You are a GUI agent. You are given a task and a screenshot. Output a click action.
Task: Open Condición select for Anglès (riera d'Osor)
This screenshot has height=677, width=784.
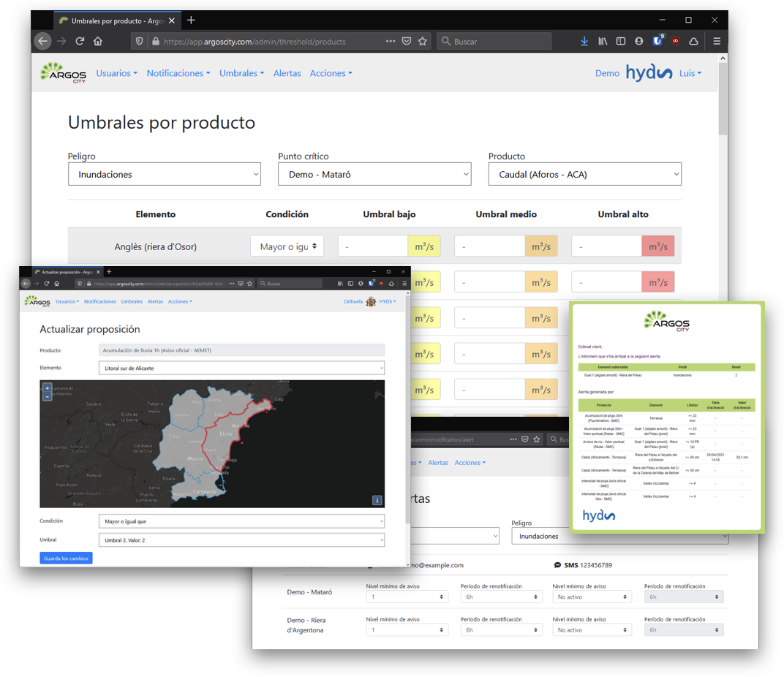click(x=287, y=246)
